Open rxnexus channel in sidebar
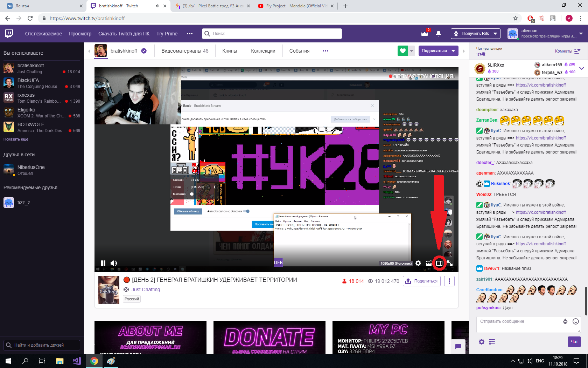Viewport: 588px width, 368px height. [42, 98]
